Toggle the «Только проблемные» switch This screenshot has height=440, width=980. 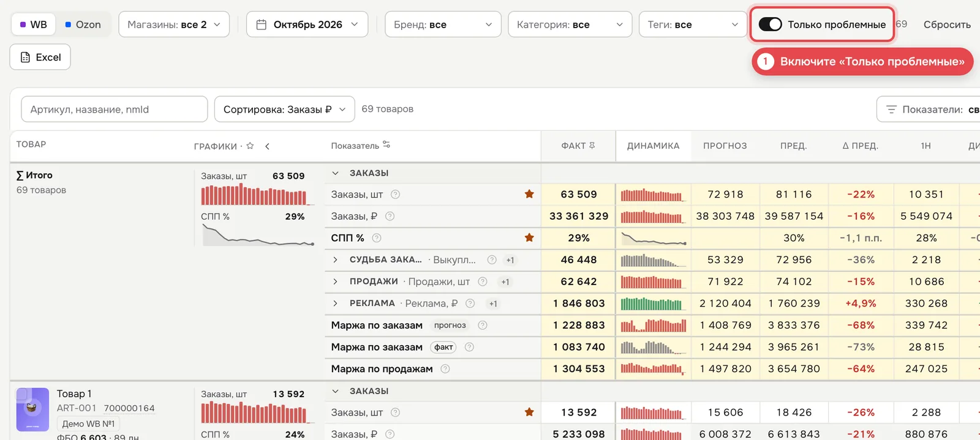pos(770,24)
